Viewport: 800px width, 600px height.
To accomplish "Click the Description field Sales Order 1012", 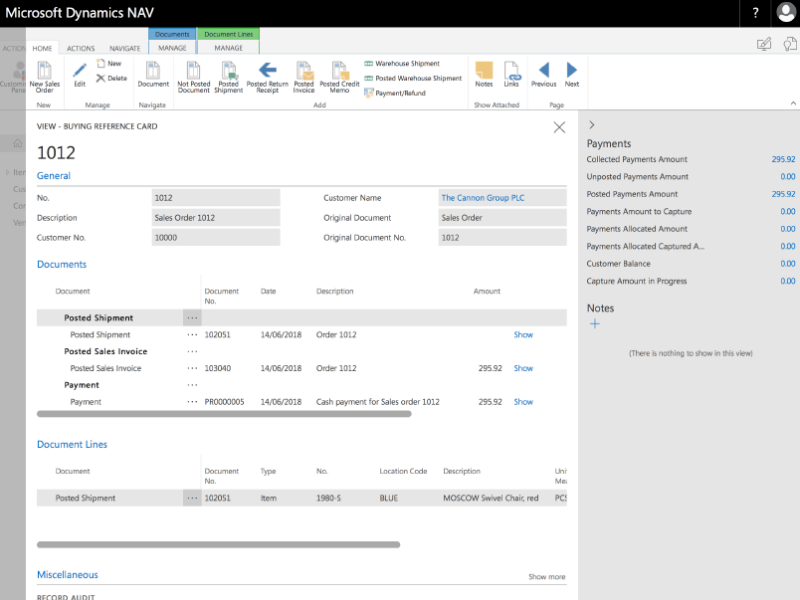I will [216, 218].
